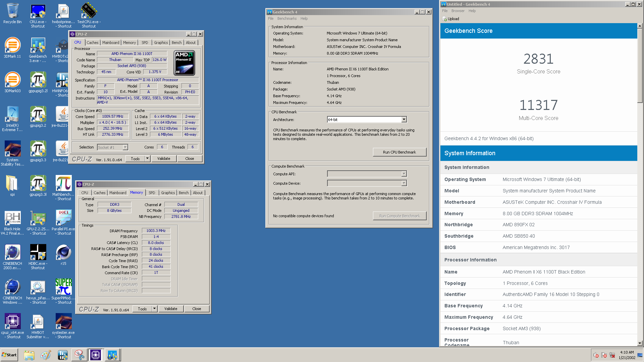Open the 3DMark 11 desktop icon

tap(12, 48)
